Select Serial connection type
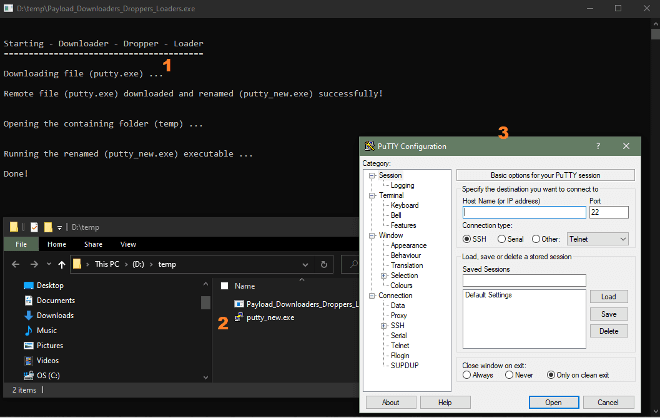The image size is (660, 418). coord(501,239)
